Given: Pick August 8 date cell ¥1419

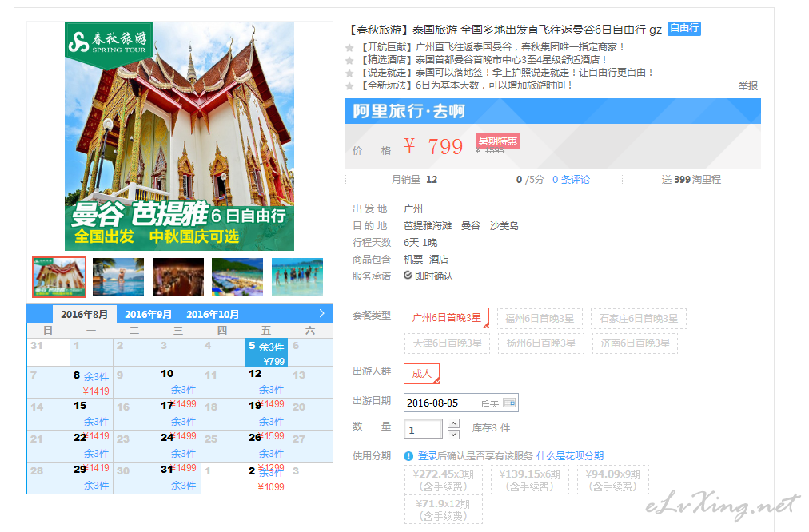Looking at the screenshot, I should pyautogui.click(x=91, y=382).
